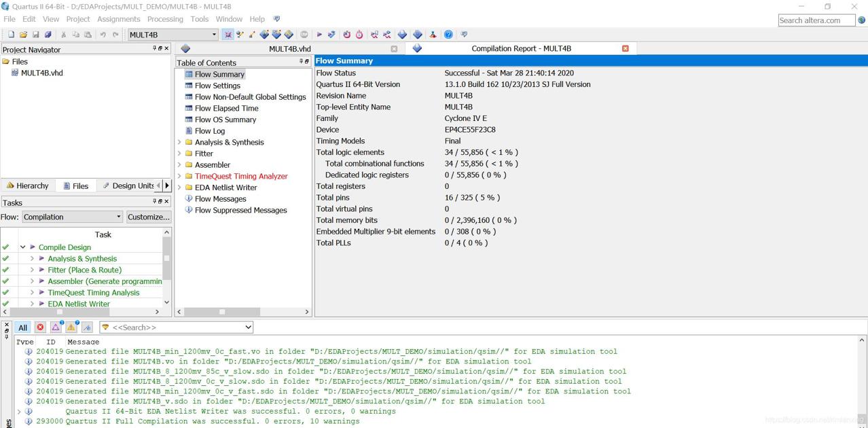The height and width of the screenshot is (428, 868).
Task: Close the Tasks panel
Action: tap(167, 202)
